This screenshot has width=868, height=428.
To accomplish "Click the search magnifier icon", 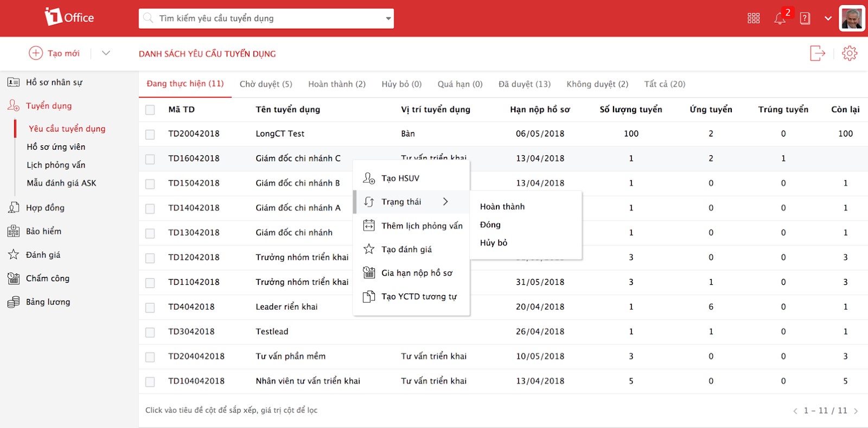I will [x=148, y=18].
